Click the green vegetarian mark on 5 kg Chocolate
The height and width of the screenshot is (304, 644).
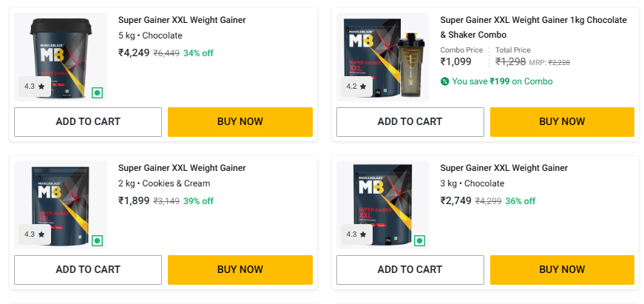[x=98, y=92]
